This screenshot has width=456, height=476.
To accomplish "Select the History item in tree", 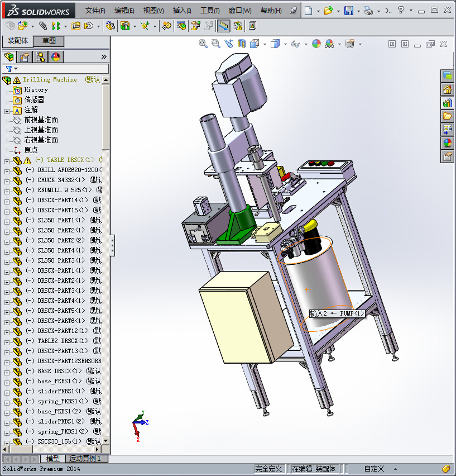I will click(36, 89).
